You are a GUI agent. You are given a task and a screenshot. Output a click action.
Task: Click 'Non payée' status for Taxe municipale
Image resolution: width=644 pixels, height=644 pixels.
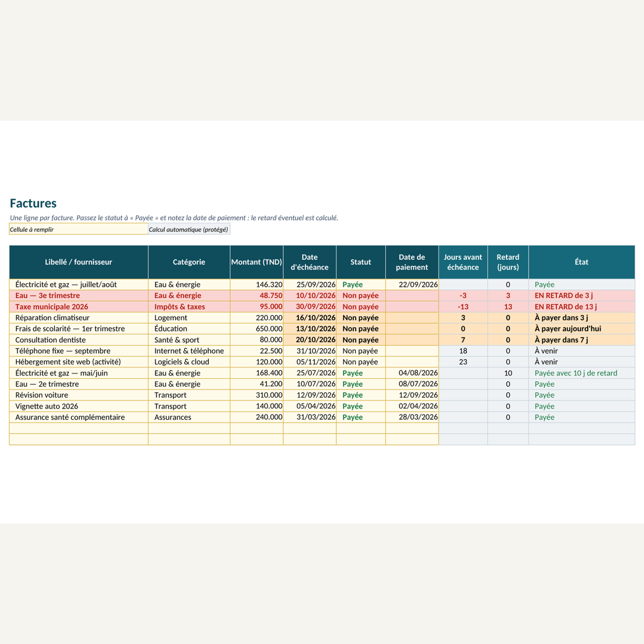[x=361, y=306]
